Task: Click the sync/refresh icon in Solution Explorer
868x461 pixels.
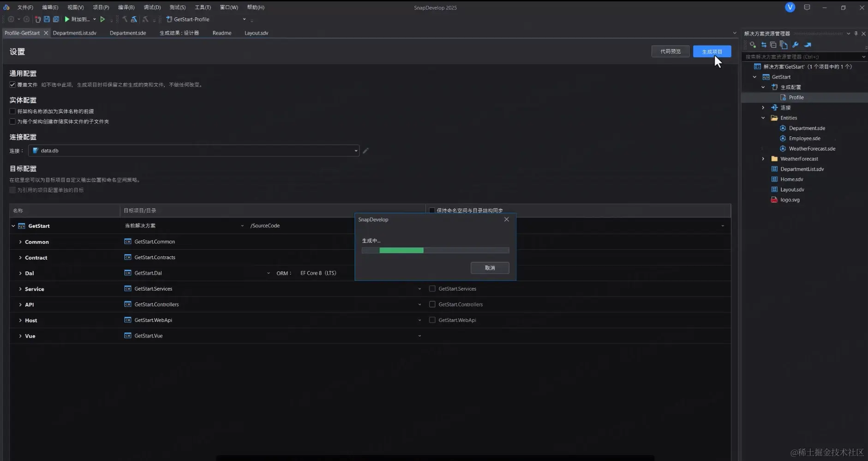Action: pos(764,44)
